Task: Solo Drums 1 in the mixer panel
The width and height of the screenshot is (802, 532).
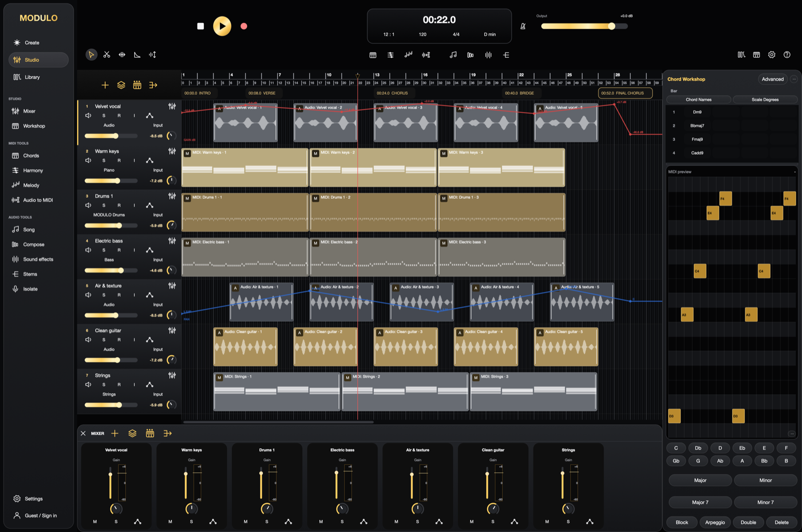Action: tap(267, 521)
